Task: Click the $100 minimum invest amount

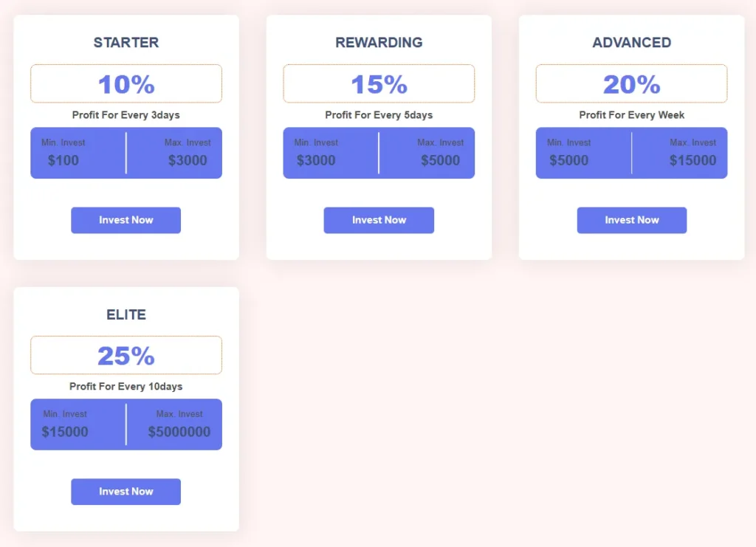Action: coord(63,160)
